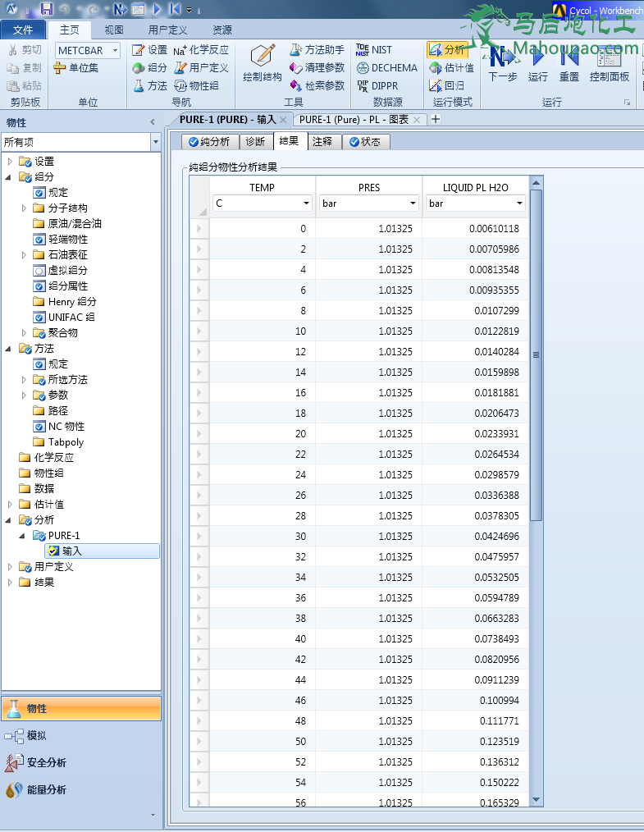
Task: Click the 清理参数 clean parameters tool
Action: point(317,68)
